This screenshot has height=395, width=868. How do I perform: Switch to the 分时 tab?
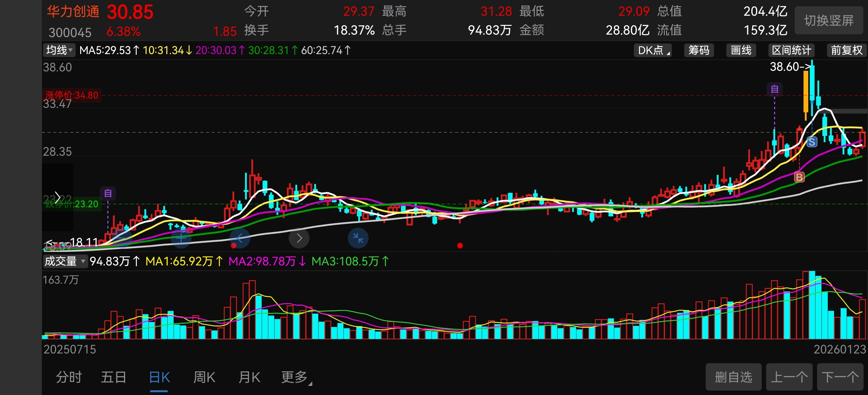click(69, 377)
